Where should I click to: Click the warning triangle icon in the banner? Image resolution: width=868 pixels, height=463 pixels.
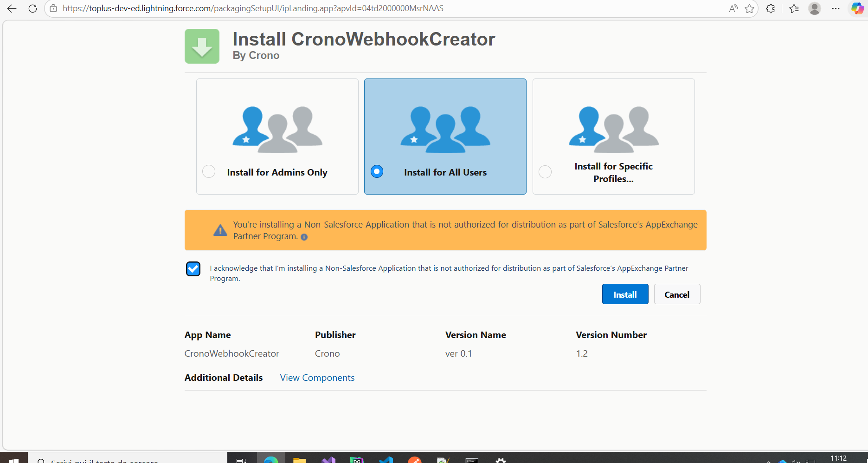(x=220, y=230)
